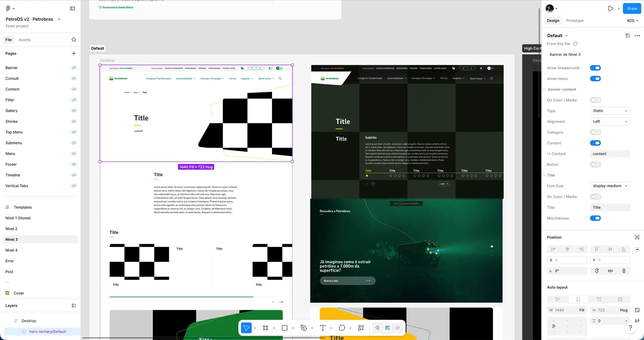Select the Move tool in toolbar
The width and height of the screenshot is (644, 340).
tap(247, 328)
